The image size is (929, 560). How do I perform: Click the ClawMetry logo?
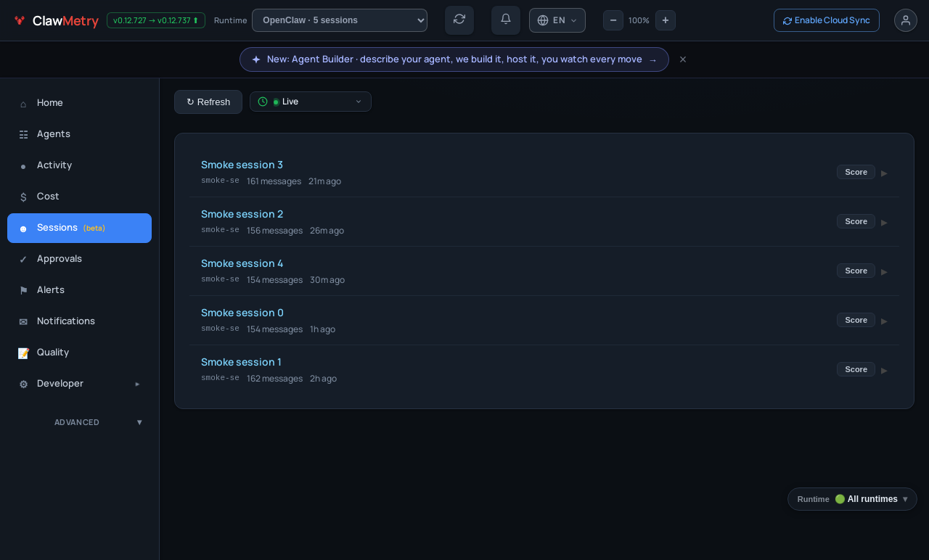(56, 20)
